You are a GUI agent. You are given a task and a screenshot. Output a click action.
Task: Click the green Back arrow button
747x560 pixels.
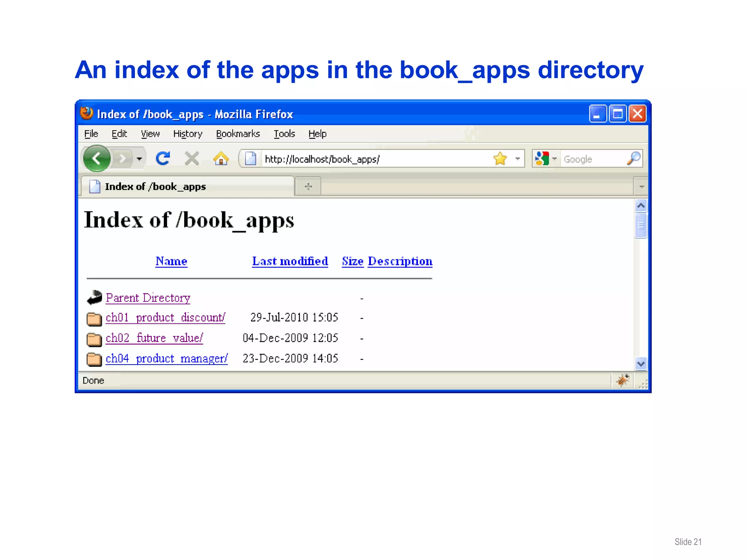pos(97,159)
